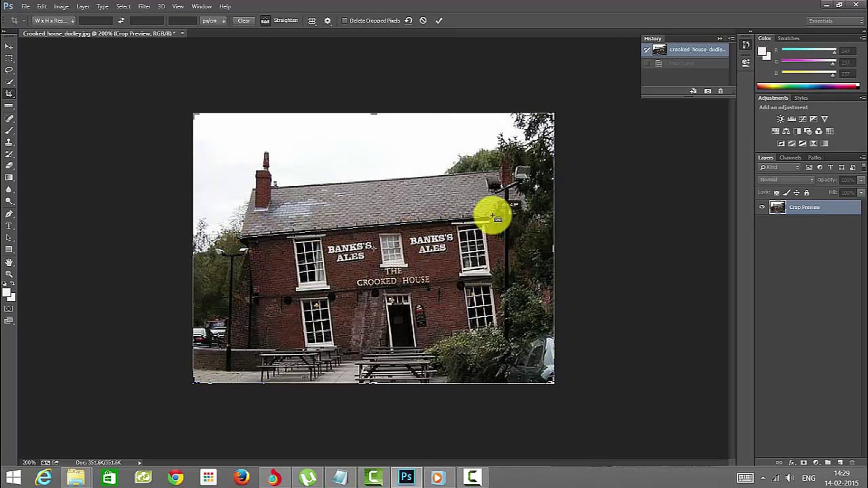Hide the Crop Preview layer
Image resolution: width=868 pixels, height=488 pixels.
(x=762, y=207)
